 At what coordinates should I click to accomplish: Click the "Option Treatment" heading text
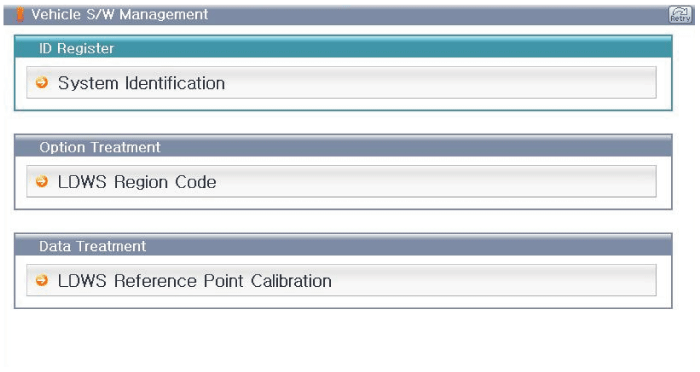(100, 147)
